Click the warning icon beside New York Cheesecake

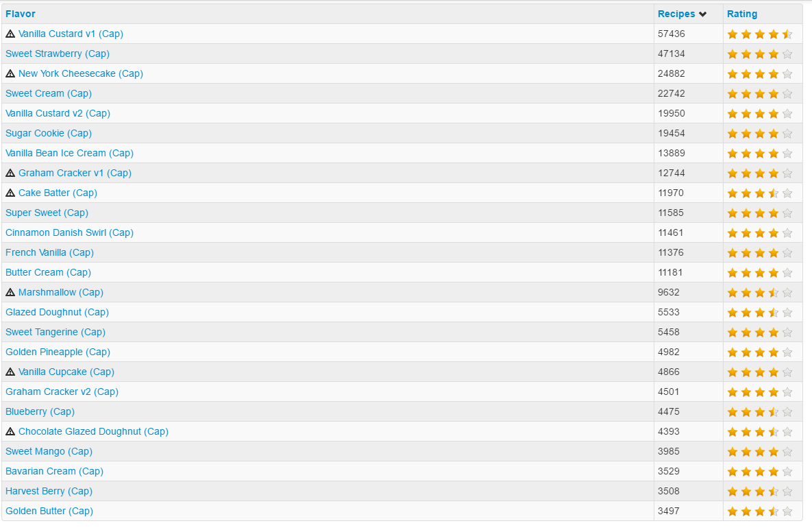click(10, 73)
